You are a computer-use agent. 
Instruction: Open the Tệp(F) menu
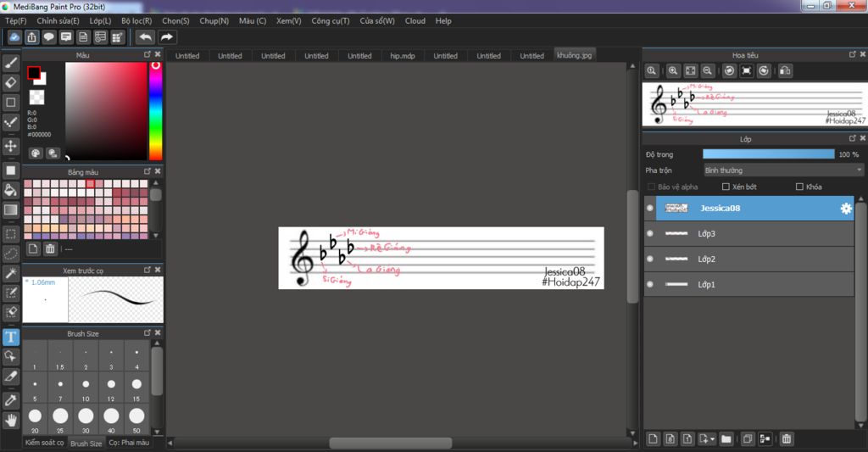click(x=16, y=20)
